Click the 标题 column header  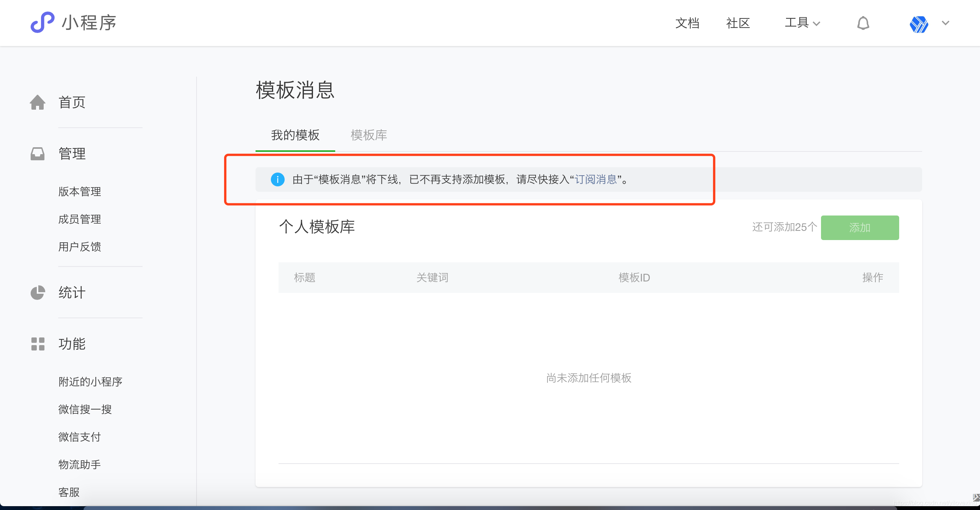[x=305, y=278]
